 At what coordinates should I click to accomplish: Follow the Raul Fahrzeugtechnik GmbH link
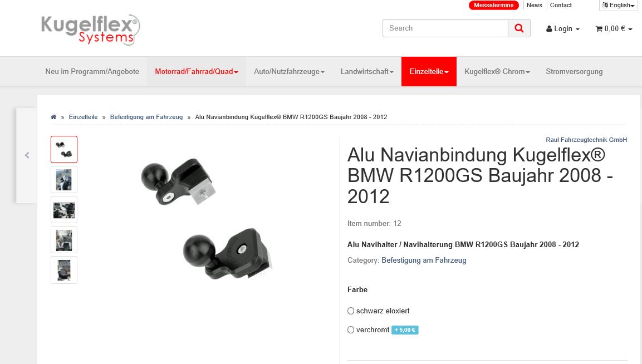coord(586,140)
